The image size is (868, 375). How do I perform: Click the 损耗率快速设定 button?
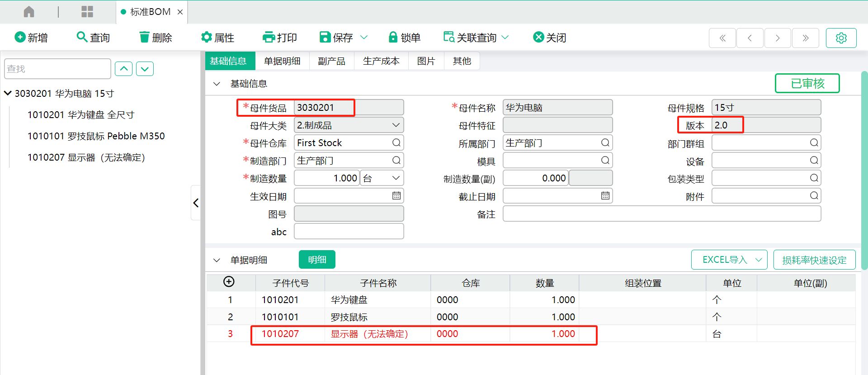click(814, 260)
